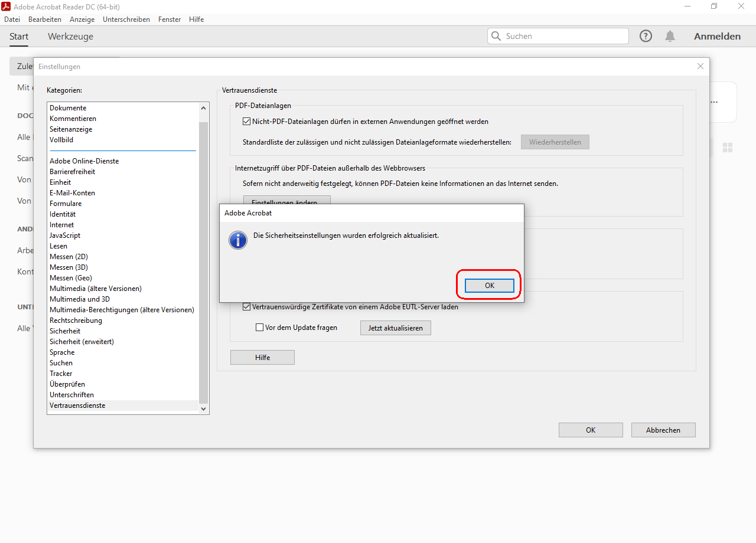Click the search magnifier icon
Viewport: 756px width, 543px height.
tap(496, 36)
